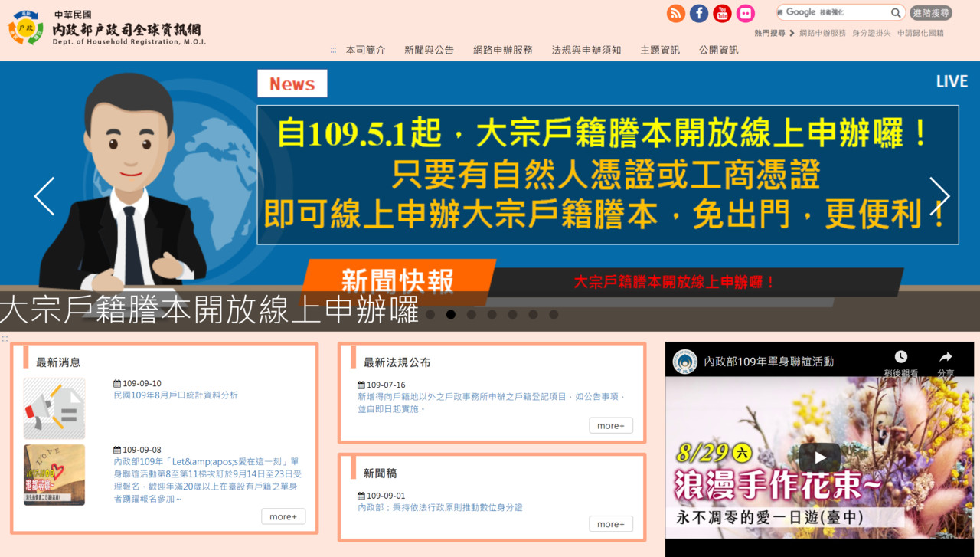Screen dimensions: 980x557
Task: Click into the Google search field
Action: pos(835,13)
